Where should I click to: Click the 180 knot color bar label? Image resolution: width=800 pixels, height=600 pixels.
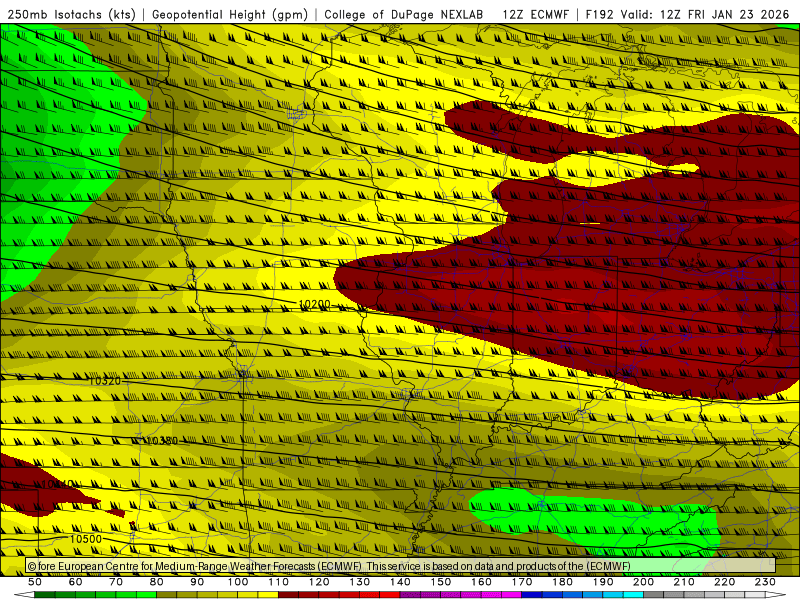562,582
